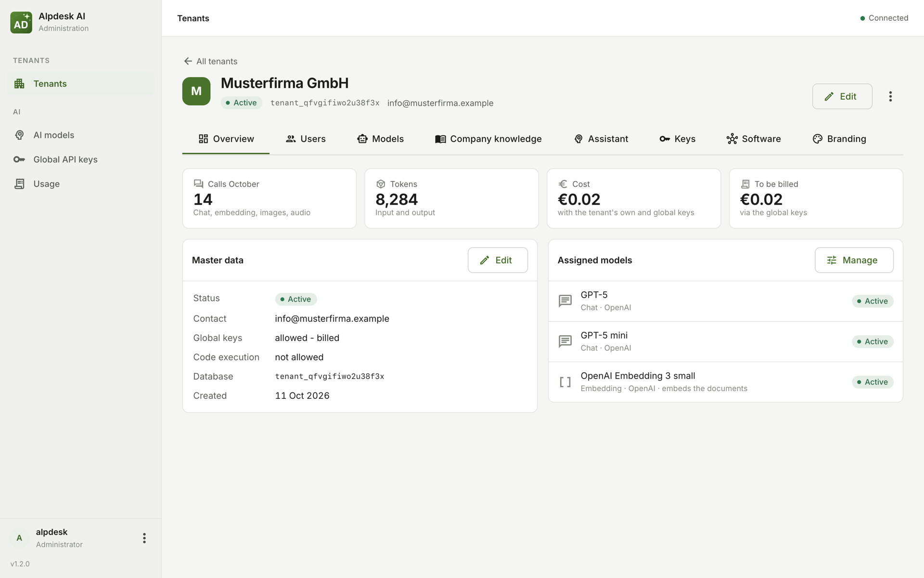Screen dimensions: 924x578
Task: Click the Tokens cube icon
Action: pos(381,184)
